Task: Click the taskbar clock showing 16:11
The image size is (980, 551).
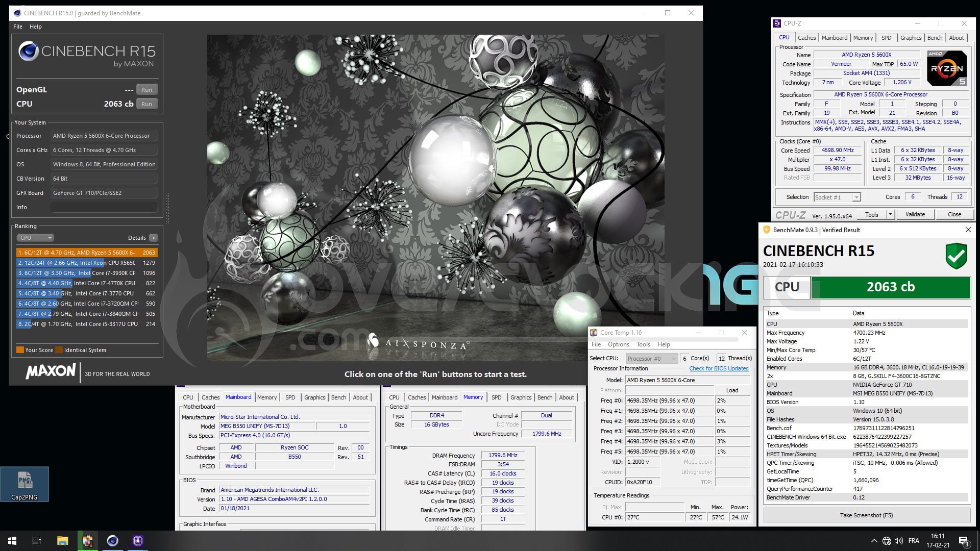Action: [x=938, y=541]
